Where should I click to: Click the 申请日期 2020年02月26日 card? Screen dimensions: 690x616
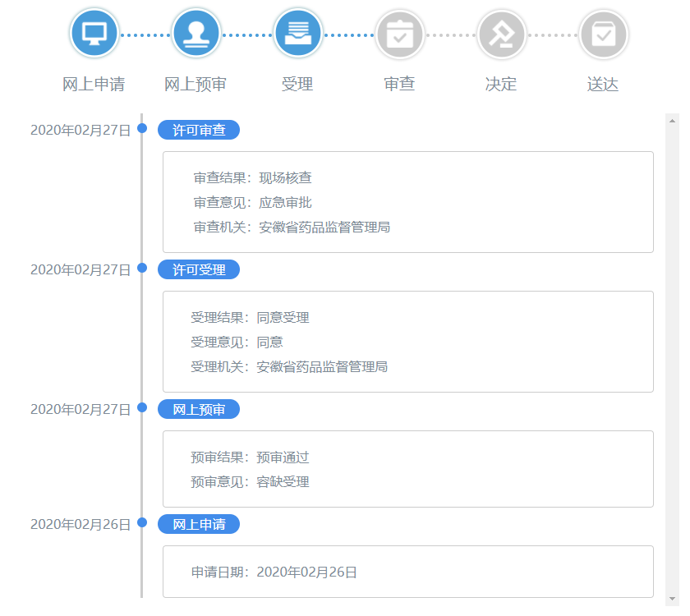point(407,572)
